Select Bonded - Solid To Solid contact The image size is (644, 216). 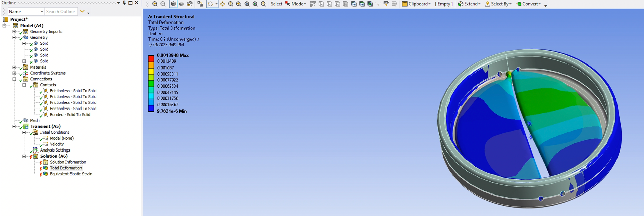(70, 115)
